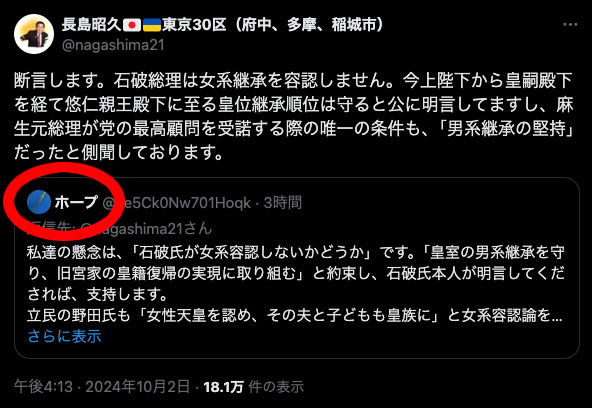The image size is (592, 408).
Task: Click the 18.1万 view count
Action: pos(224,386)
